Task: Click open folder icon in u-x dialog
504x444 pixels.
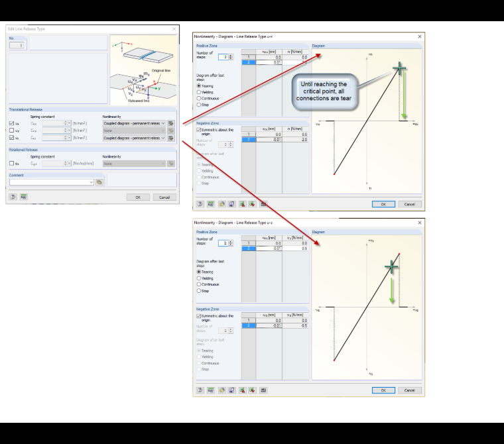Action: coord(221,204)
